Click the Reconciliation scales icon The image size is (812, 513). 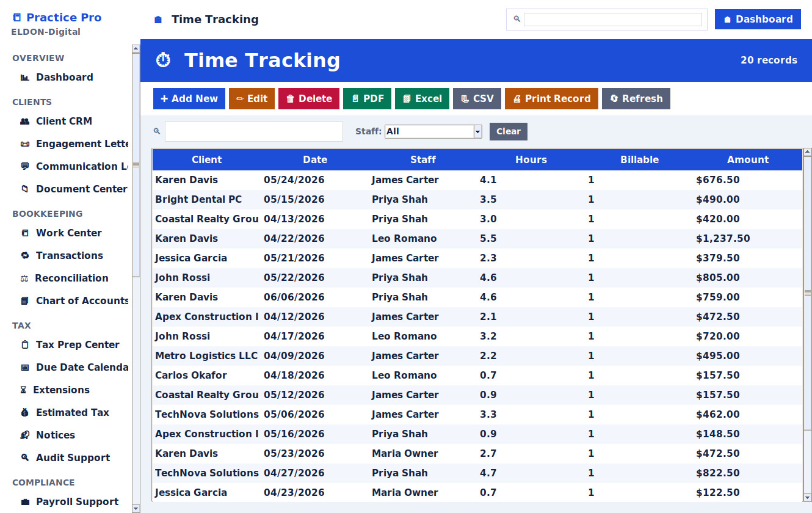[24, 278]
